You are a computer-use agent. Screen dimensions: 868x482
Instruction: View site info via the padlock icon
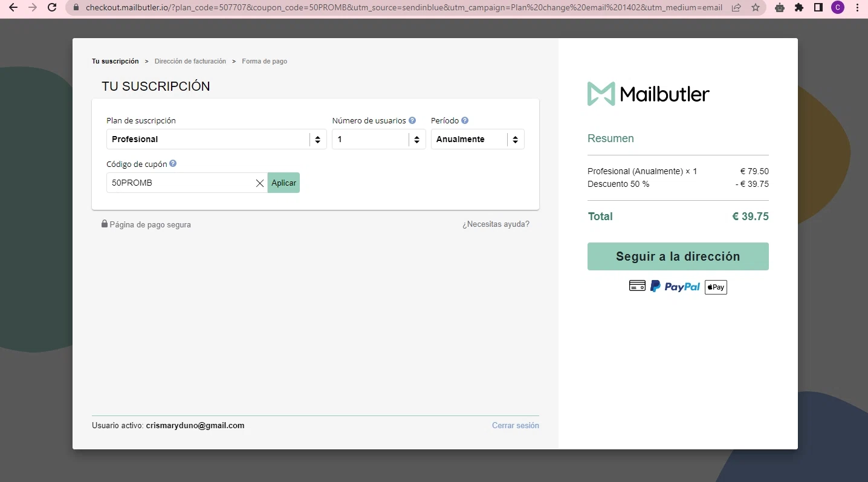[76, 8]
